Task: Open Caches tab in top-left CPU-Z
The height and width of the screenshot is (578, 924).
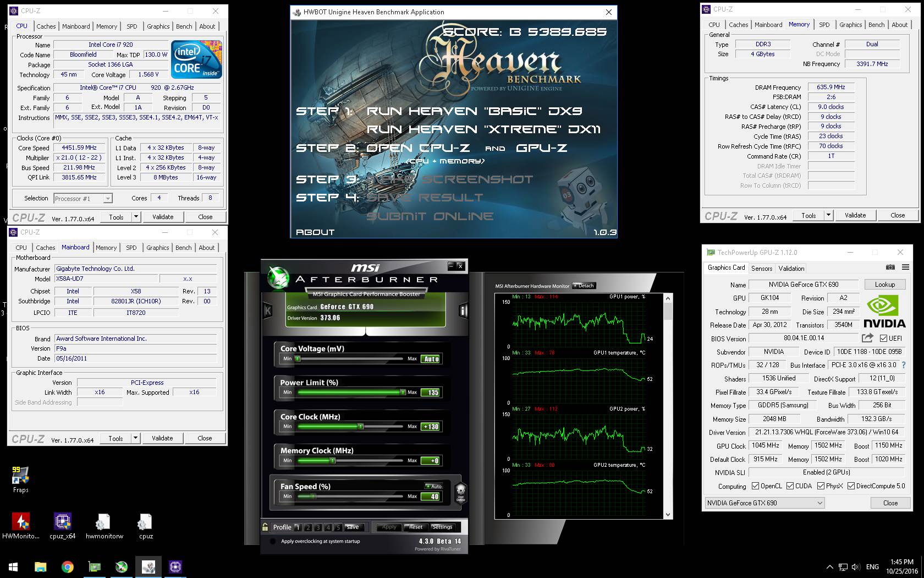Action: point(46,26)
